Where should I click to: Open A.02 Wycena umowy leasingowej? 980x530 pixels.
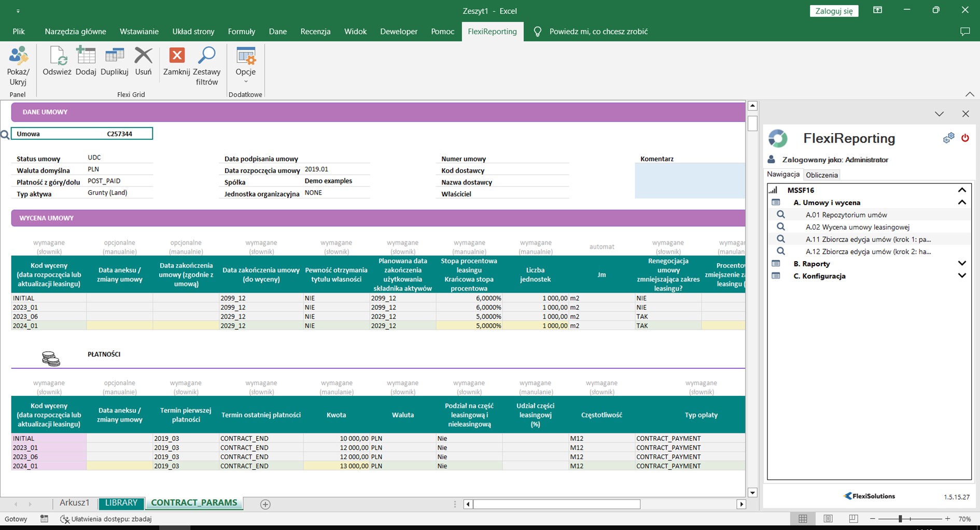[857, 227]
